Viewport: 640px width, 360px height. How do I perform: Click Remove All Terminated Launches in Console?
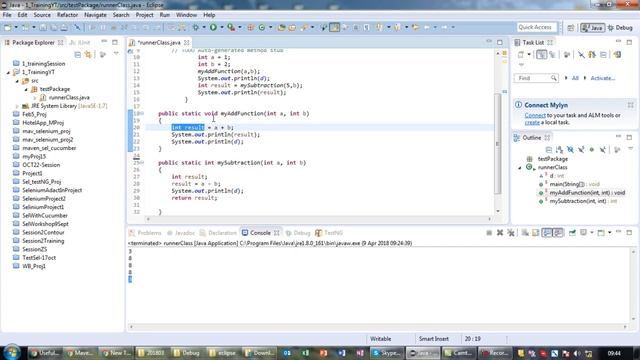point(511,233)
